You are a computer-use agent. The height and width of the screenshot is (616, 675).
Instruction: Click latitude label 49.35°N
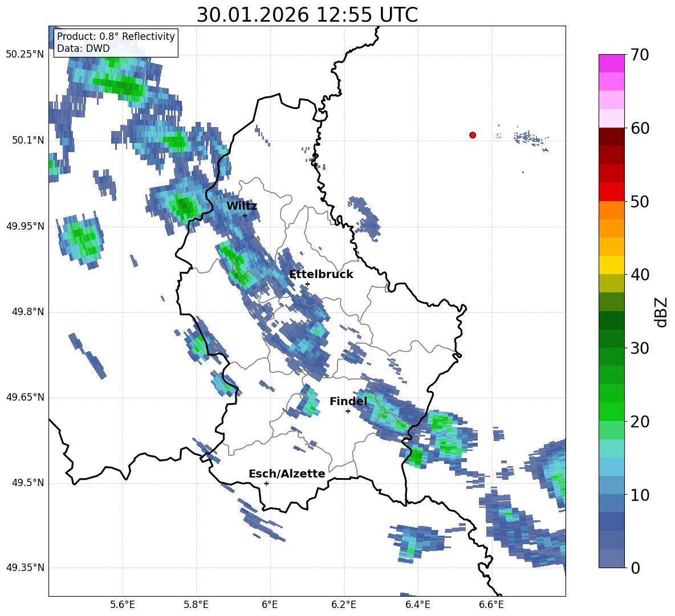[25, 568]
